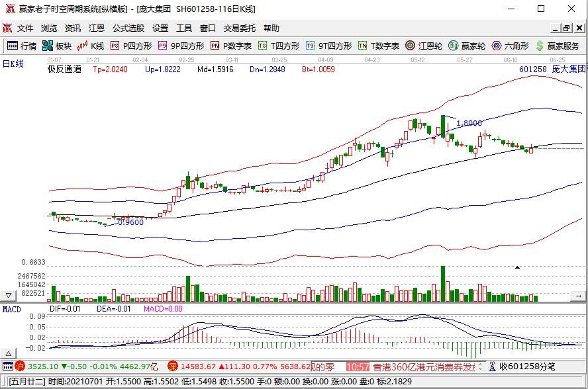The height and width of the screenshot is (389, 588).
Task: Click the 日K线 period label
Action: (x=13, y=64)
